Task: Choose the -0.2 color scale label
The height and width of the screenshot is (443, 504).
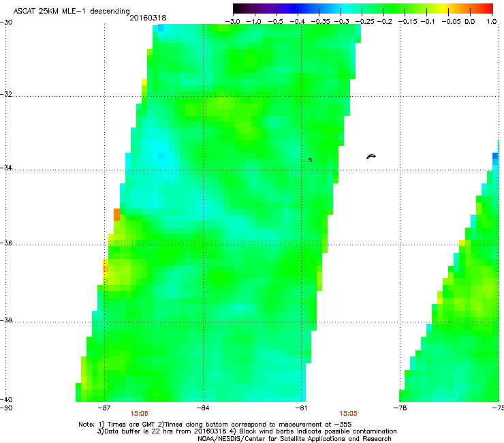Action: pos(384,21)
